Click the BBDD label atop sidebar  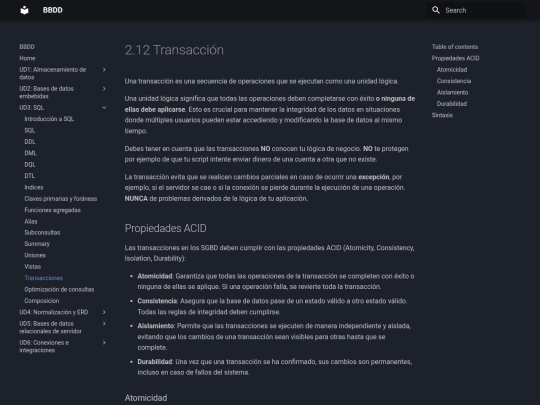[x=27, y=47]
